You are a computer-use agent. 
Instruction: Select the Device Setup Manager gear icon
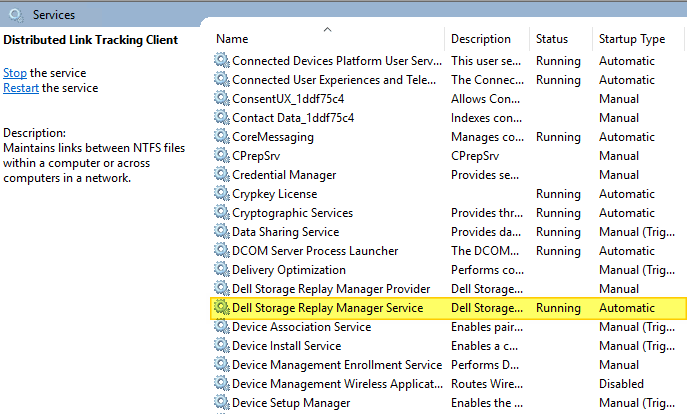pyautogui.click(x=221, y=403)
